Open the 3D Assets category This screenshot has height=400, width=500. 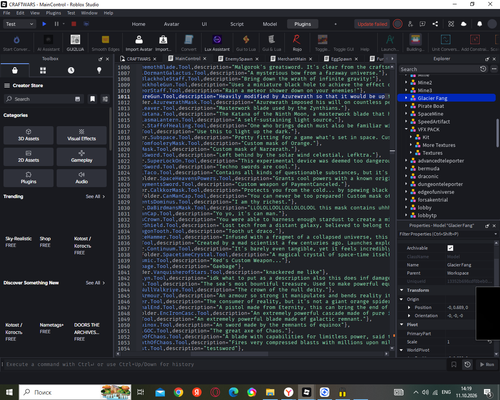tap(28, 135)
